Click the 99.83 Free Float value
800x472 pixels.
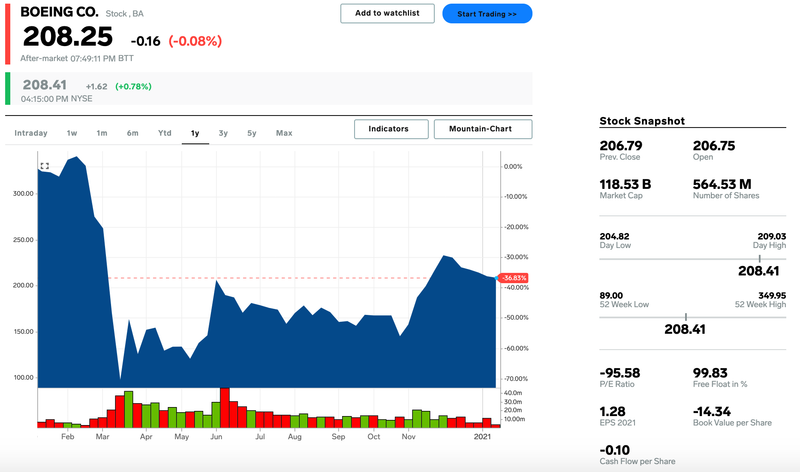(710, 373)
